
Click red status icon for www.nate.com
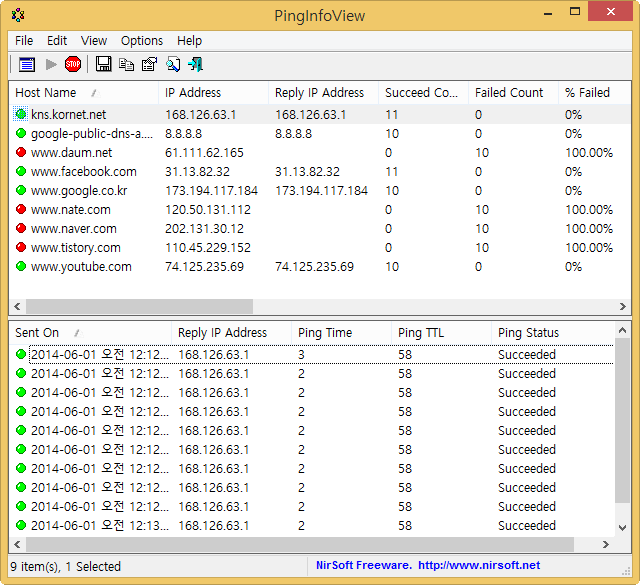click(x=21, y=209)
